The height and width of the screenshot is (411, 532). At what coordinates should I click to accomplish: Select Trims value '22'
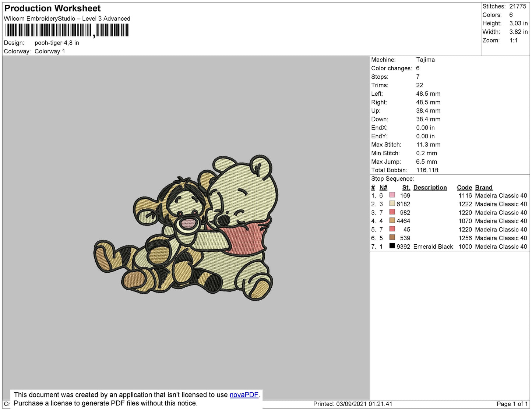click(420, 85)
